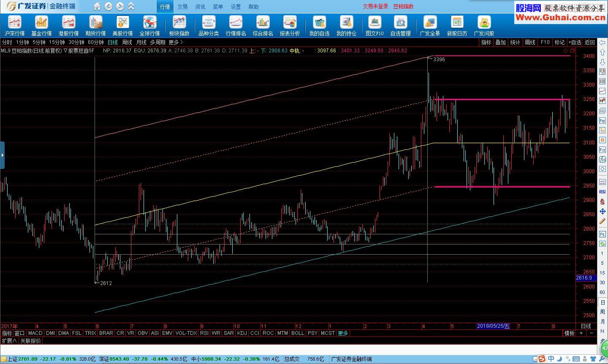Viewport: 608px width, 364px height.
Task: Open 港股行情 Hong Kong quotes
Action: [x=68, y=26]
